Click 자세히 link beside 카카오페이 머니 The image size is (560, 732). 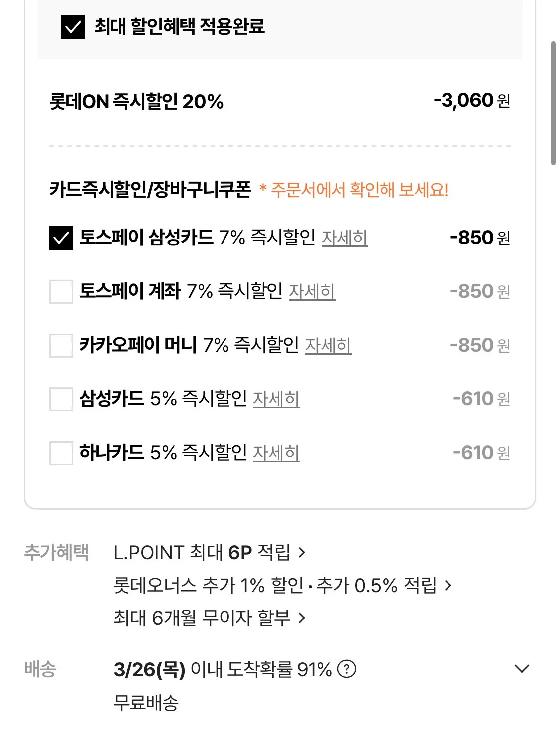point(328,346)
